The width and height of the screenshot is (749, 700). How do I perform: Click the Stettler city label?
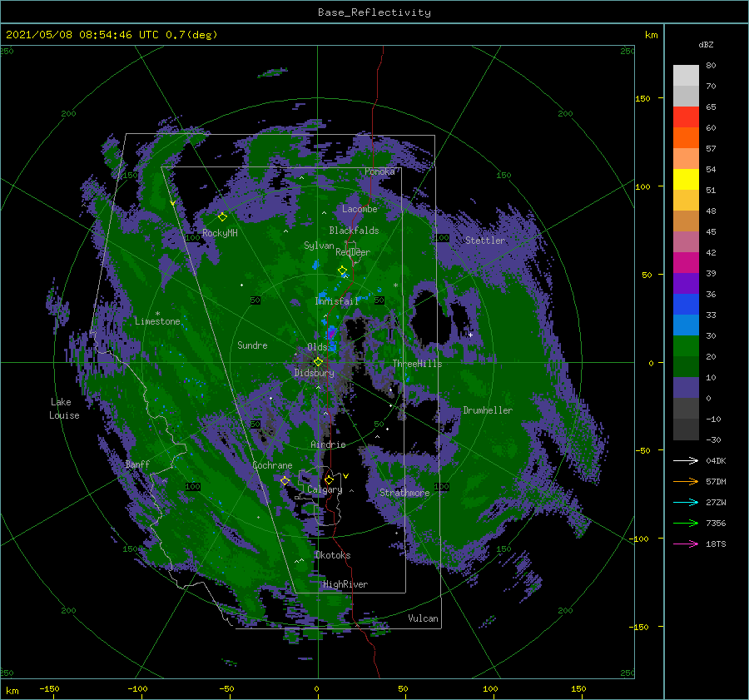tap(485, 241)
